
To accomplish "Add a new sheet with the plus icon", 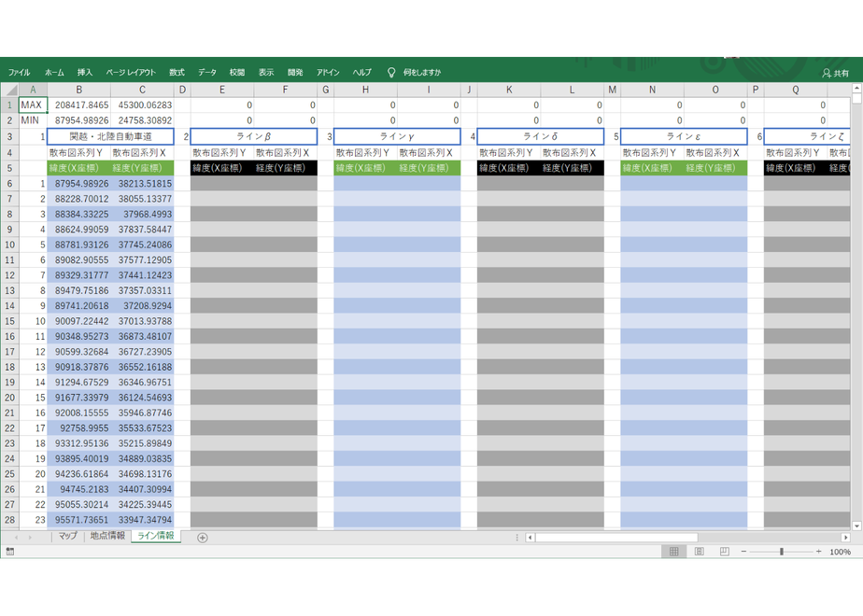I will [203, 538].
